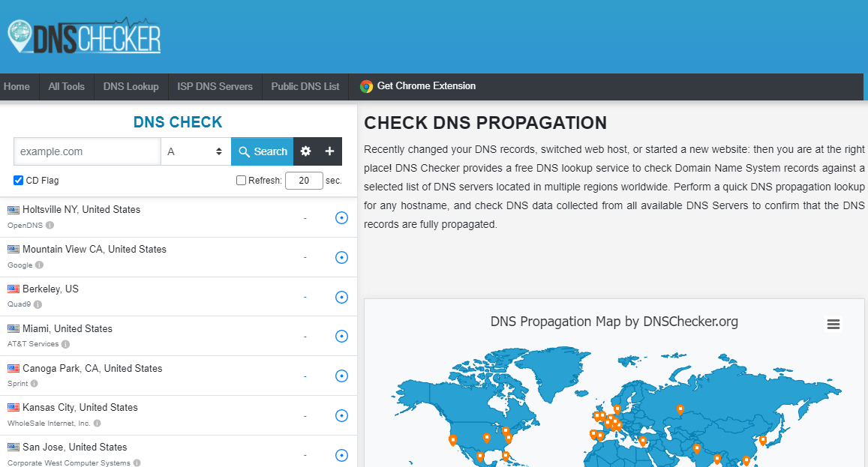Click US flag beside Kansas City
This screenshot has width=868, height=467.
click(14, 408)
